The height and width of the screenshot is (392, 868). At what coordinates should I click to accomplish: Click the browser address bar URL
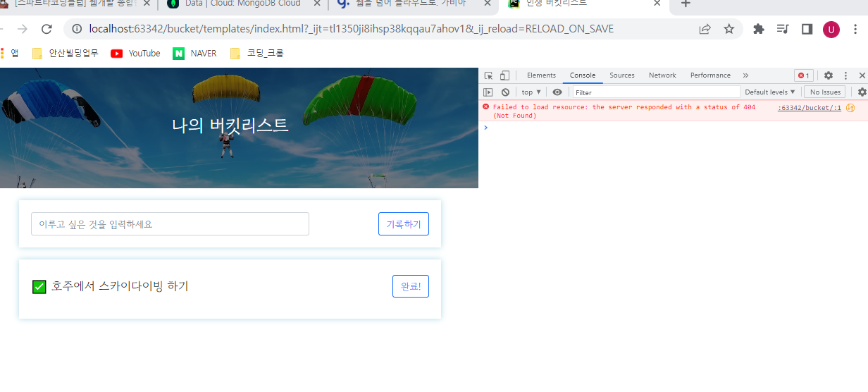coord(351,29)
